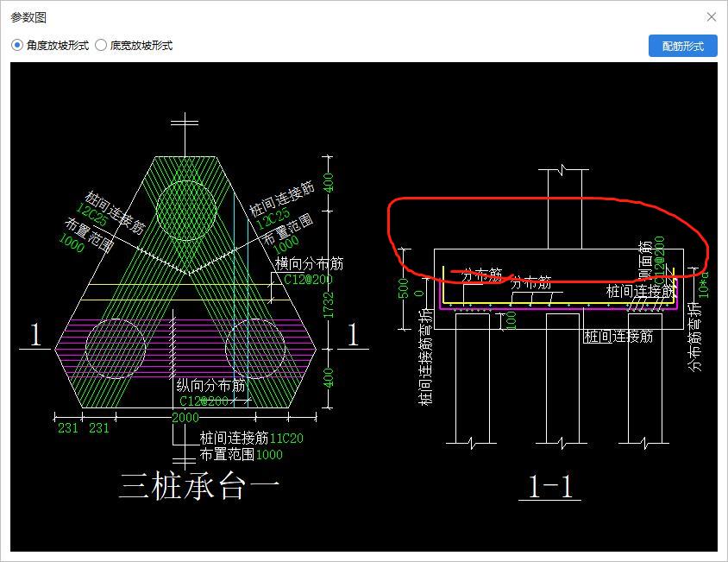Viewport: 728px width, 562px height.
Task: Click the 1732 vertical dimension value
Action: [x=329, y=305]
